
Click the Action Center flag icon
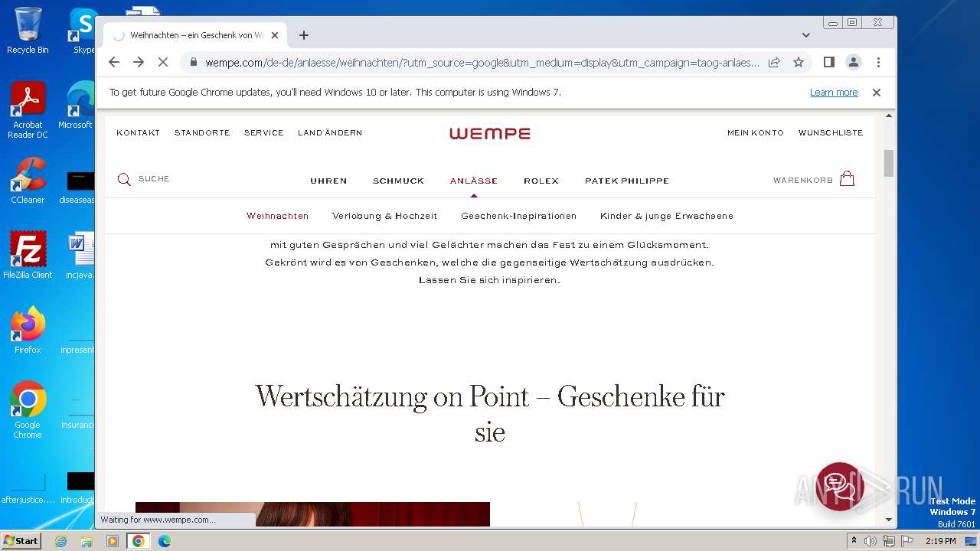point(906,541)
